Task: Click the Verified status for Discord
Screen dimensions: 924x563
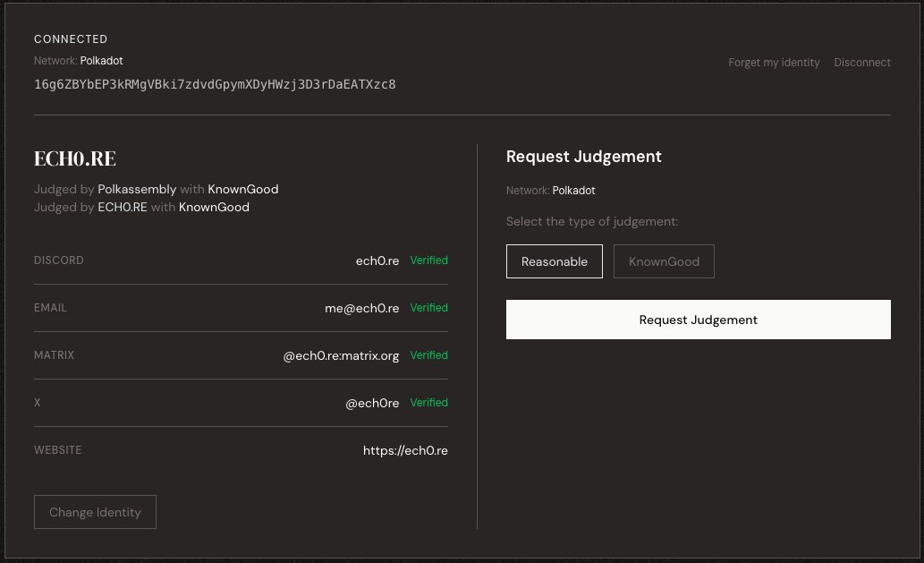Action: click(429, 260)
